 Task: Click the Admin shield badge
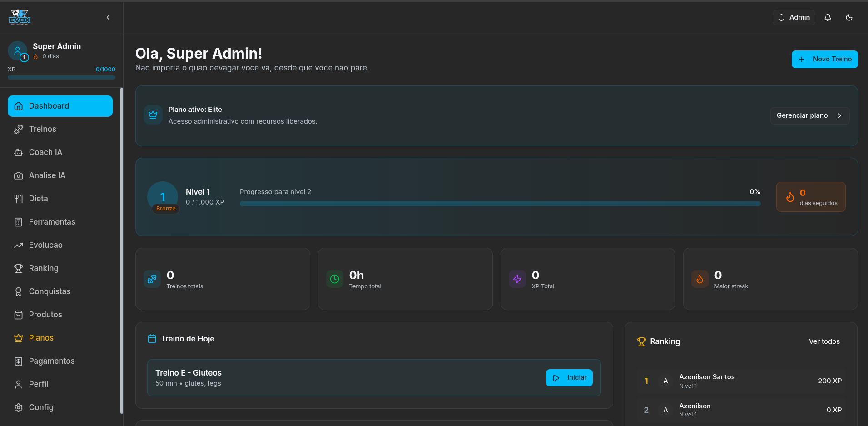click(794, 17)
